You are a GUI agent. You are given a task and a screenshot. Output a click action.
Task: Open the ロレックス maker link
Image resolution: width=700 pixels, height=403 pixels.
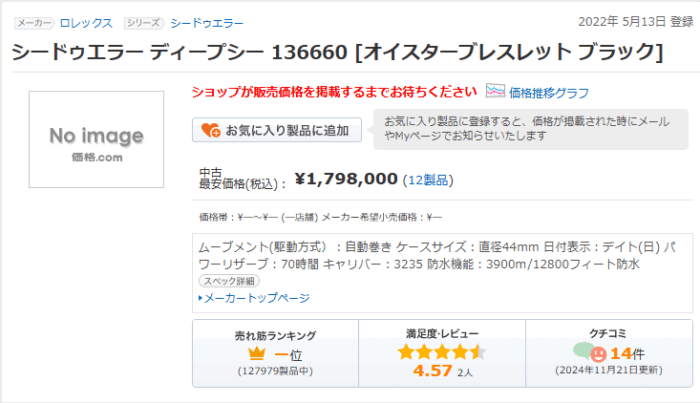coord(86,22)
